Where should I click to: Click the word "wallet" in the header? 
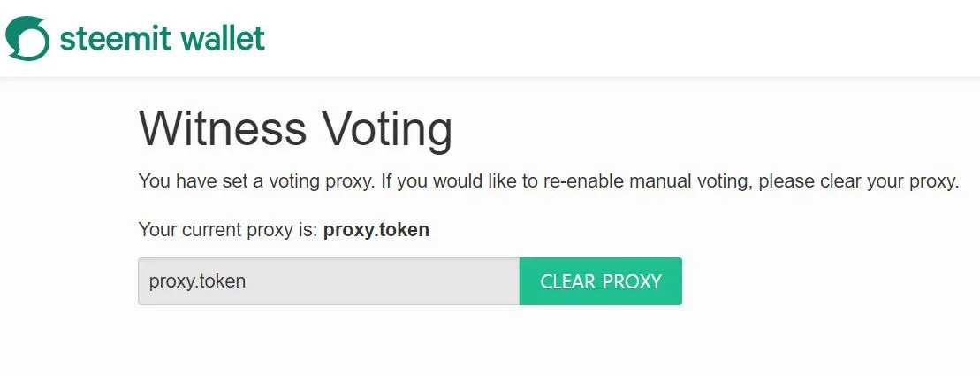[222, 38]
